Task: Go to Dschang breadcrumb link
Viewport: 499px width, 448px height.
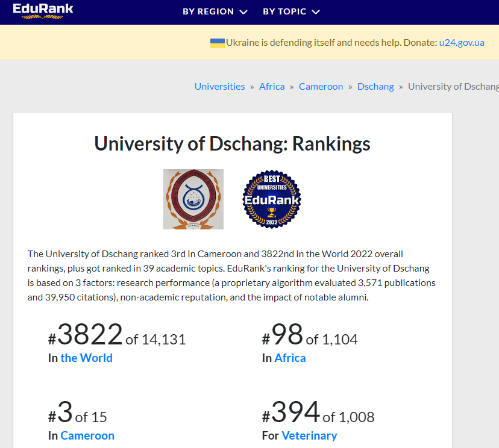Action: tap(375, 87)
